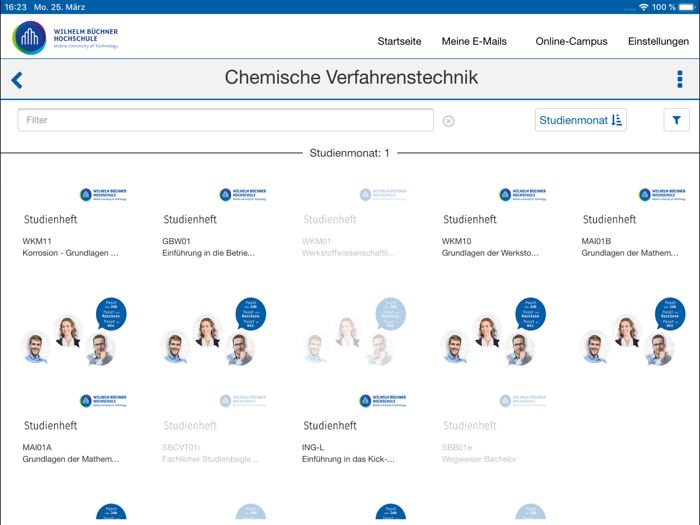The image size is (700, 525).
Task: Click the small school logo on GBW01 card
Action: [x=243, y=195]
